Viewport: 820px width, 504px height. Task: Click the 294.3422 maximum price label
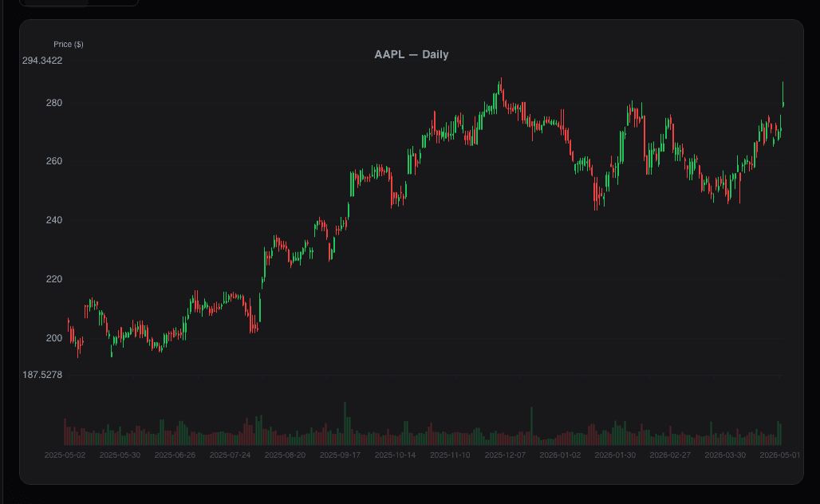point(42,61)
